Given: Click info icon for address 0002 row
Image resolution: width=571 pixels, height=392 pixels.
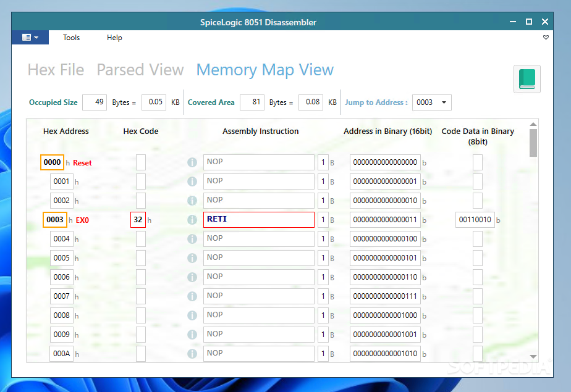Looking at the screenshot, I should (192, 201).
